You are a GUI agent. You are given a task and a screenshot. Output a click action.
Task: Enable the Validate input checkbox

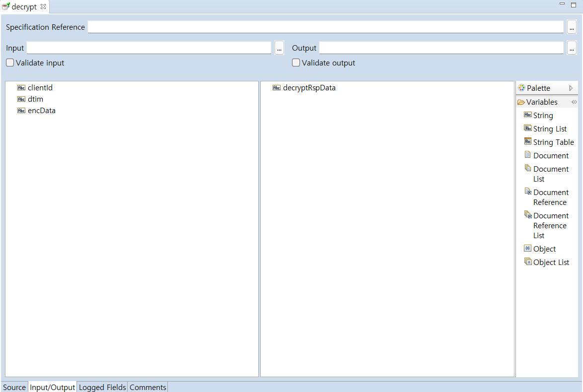pos(10,63)
